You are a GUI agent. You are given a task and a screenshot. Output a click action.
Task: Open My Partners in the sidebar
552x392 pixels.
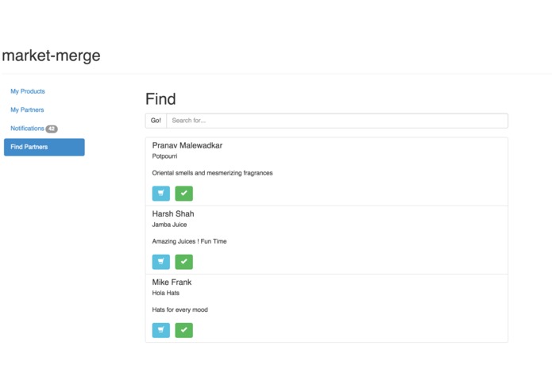tap(27, 110)
